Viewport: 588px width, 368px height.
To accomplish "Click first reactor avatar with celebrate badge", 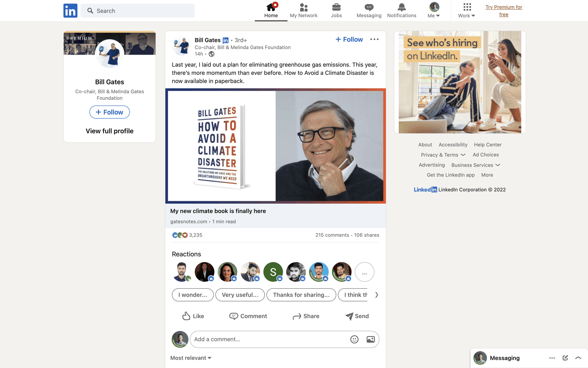I will pos(182,272).
